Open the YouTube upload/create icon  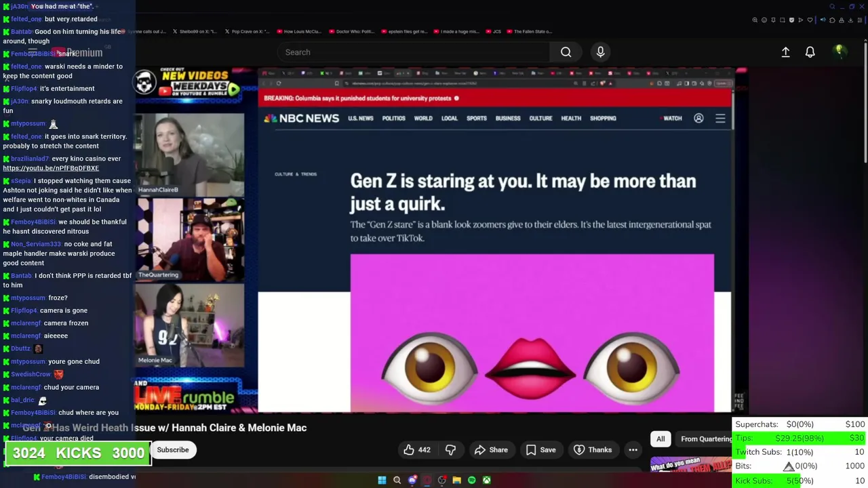[785, 52]
